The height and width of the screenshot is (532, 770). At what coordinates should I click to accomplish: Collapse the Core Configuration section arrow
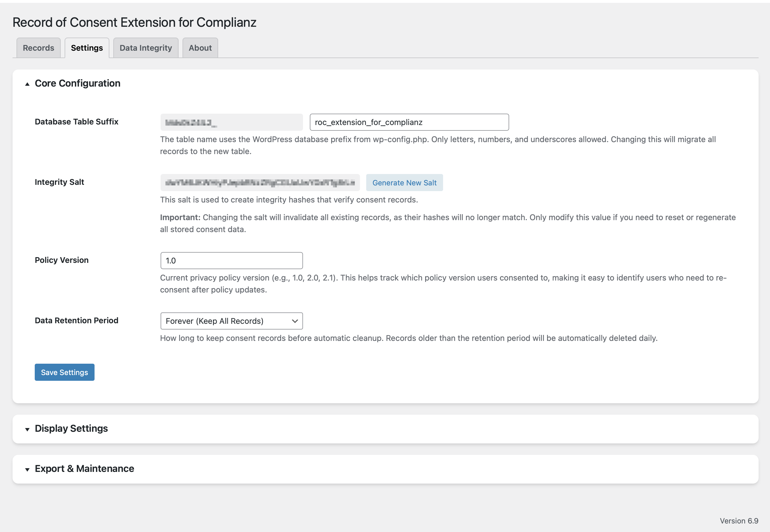click(x=27, y=84)
